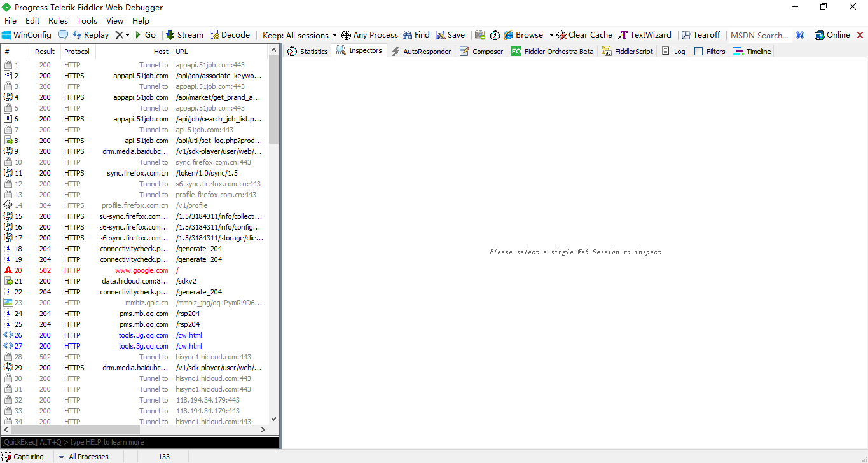Sort sessions by # column header

[x=15, y=52]
